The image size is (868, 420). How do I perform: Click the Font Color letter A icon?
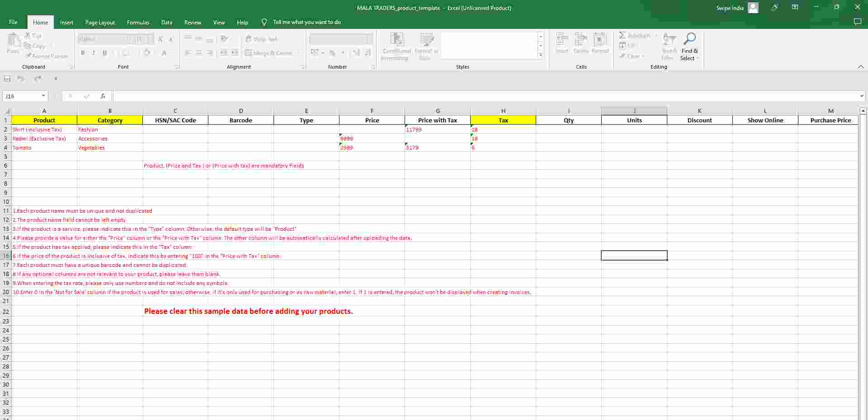click(x=164, y=53)
